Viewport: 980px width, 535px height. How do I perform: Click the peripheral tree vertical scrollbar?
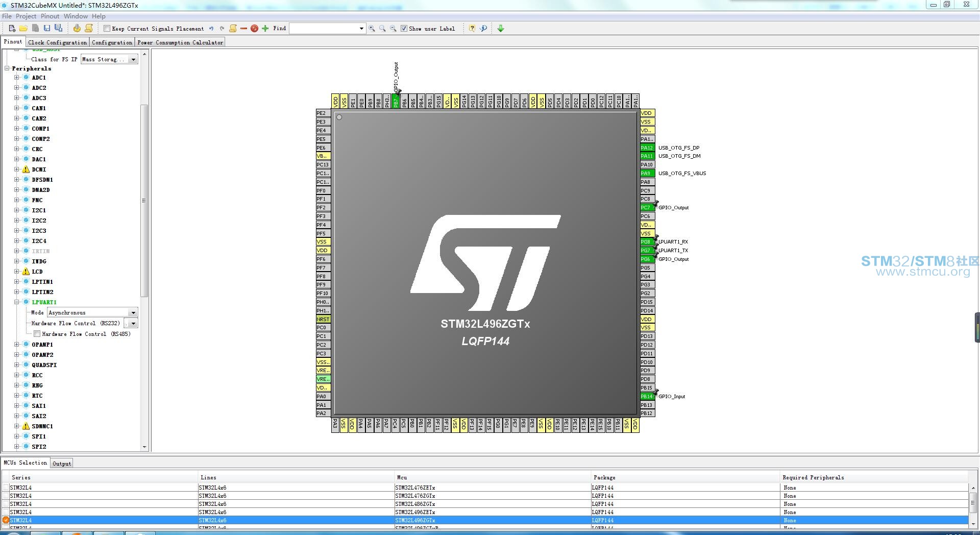[x=144, y=201]
